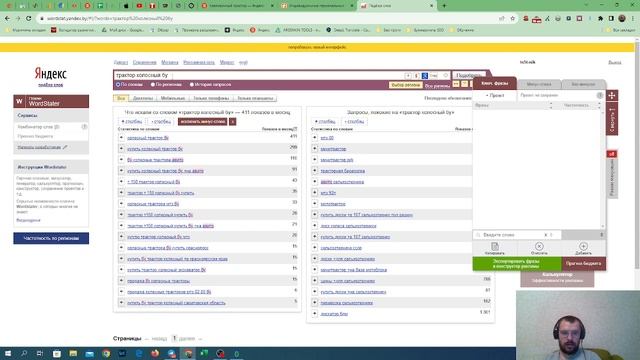Switch to the 'Десктопы' tab

(143, 98)
